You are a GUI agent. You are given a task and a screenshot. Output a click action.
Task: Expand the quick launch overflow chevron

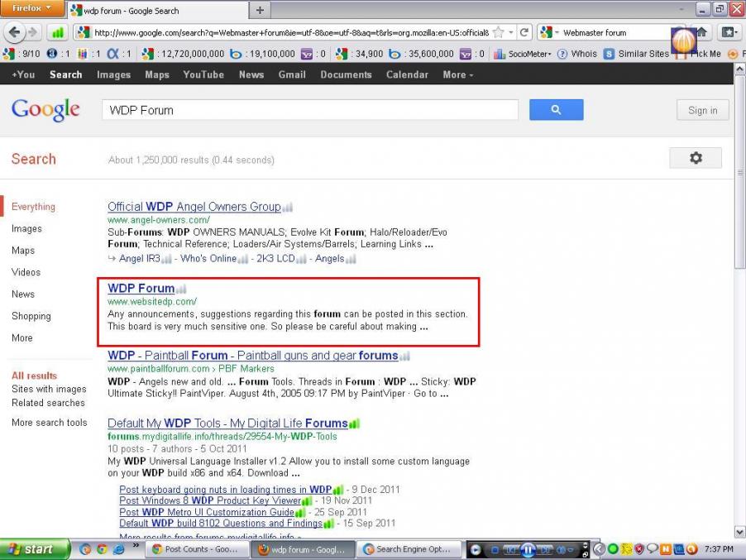pos(136,545)
